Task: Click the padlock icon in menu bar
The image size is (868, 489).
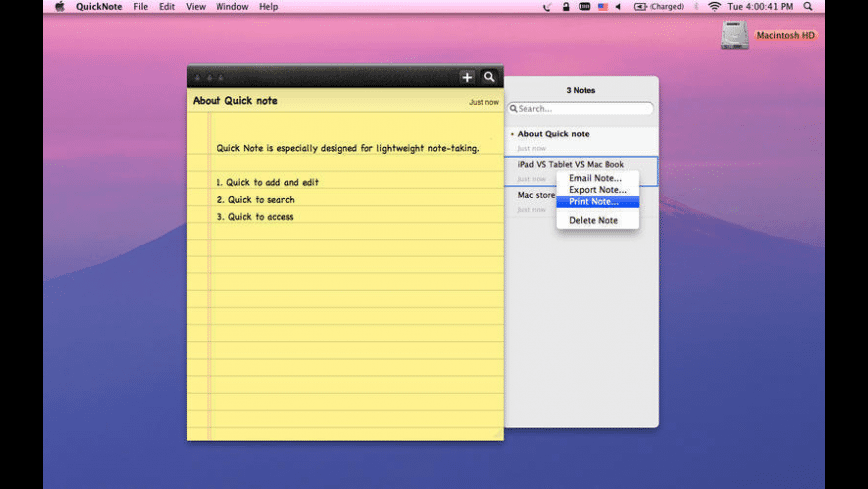Action: [565, 7]
